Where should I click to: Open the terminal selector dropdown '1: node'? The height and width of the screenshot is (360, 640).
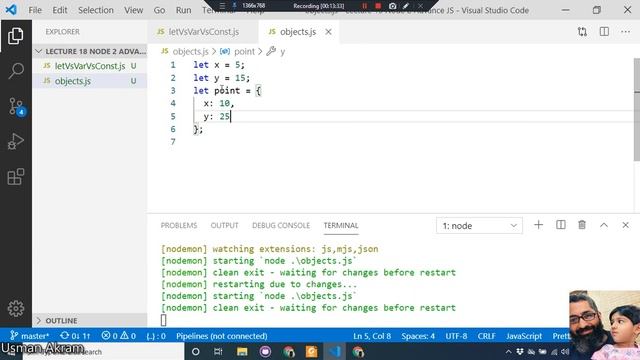point(479,226)
